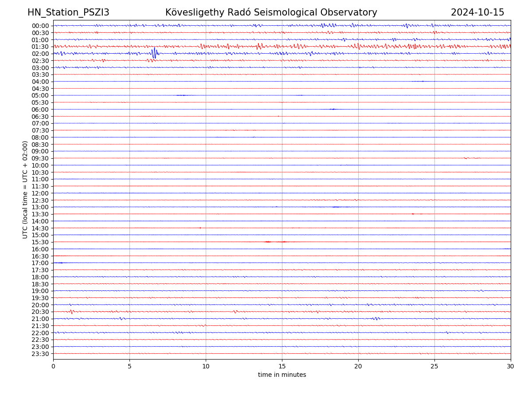This screenshot has width=532, height=399.
Task: Select the Kövesligethy Radó Seismological Observatory heading
Action: (271, 12)
